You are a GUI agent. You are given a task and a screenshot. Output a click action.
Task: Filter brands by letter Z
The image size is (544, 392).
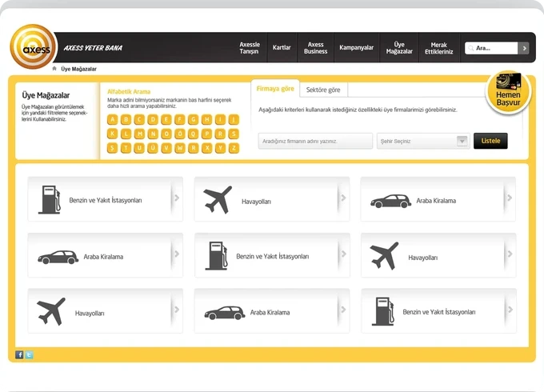point(234,148)
